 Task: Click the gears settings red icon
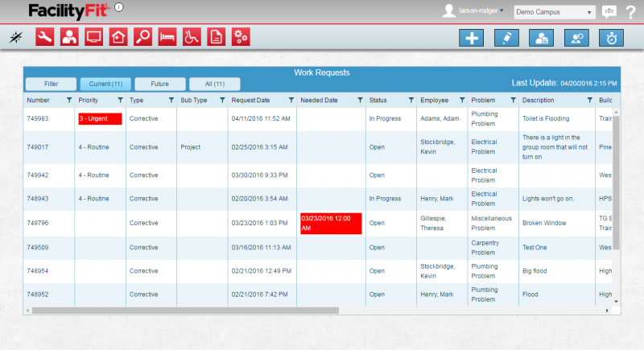pyautogui.click(x=241, y=37)
